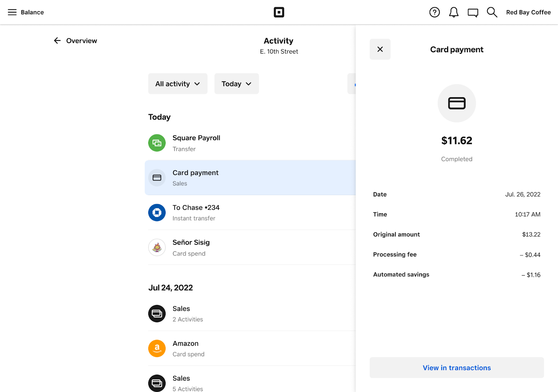Image resolution: width=558 pixels, height=392 pixels.
Task: Click the Señor Sisig merchant icon
Action: [x=157, y=247]
